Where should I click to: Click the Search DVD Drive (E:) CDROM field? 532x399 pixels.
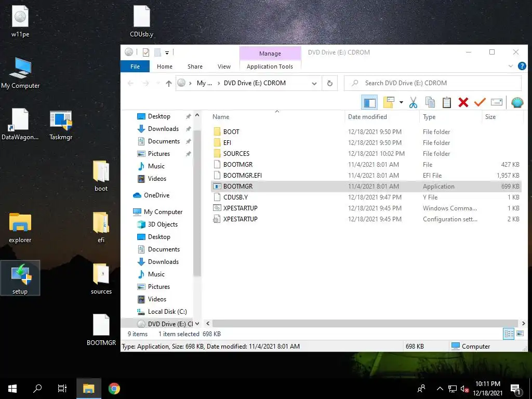(433, 83)
